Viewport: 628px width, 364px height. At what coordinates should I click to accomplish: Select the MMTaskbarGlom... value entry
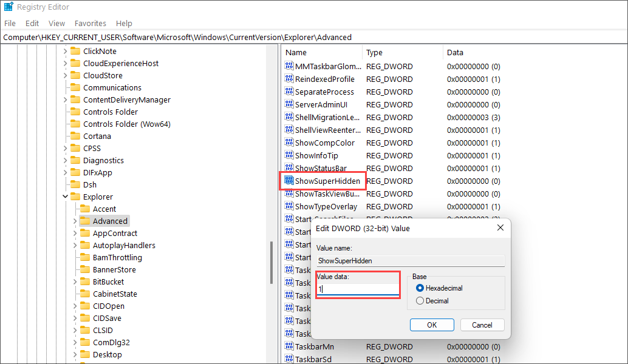(322, 66)
